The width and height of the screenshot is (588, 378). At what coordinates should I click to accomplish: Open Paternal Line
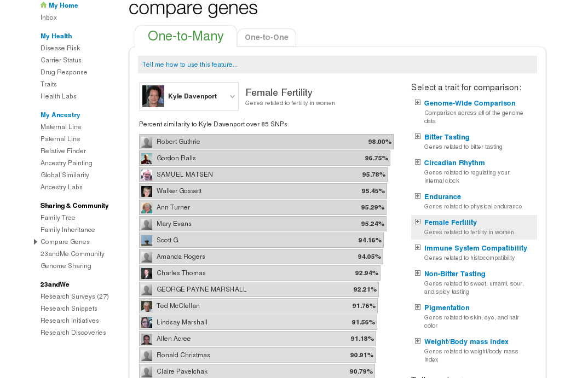coord(60,138)
